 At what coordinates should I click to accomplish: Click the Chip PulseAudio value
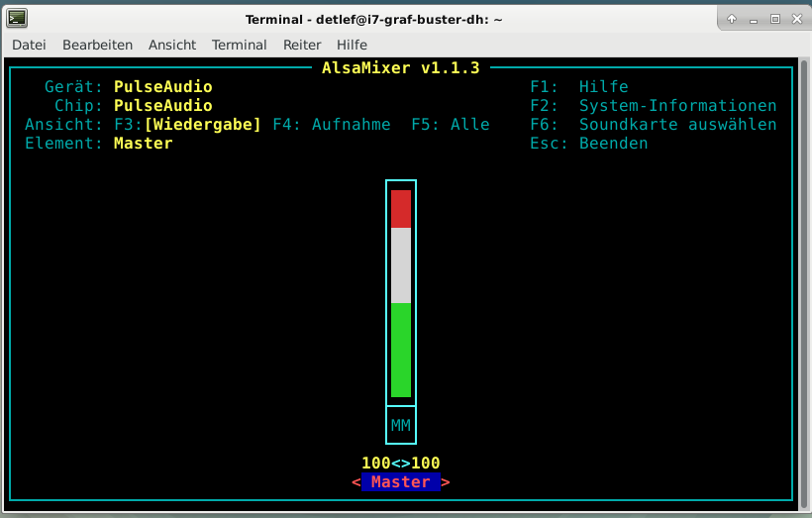[x=163, y=106]
